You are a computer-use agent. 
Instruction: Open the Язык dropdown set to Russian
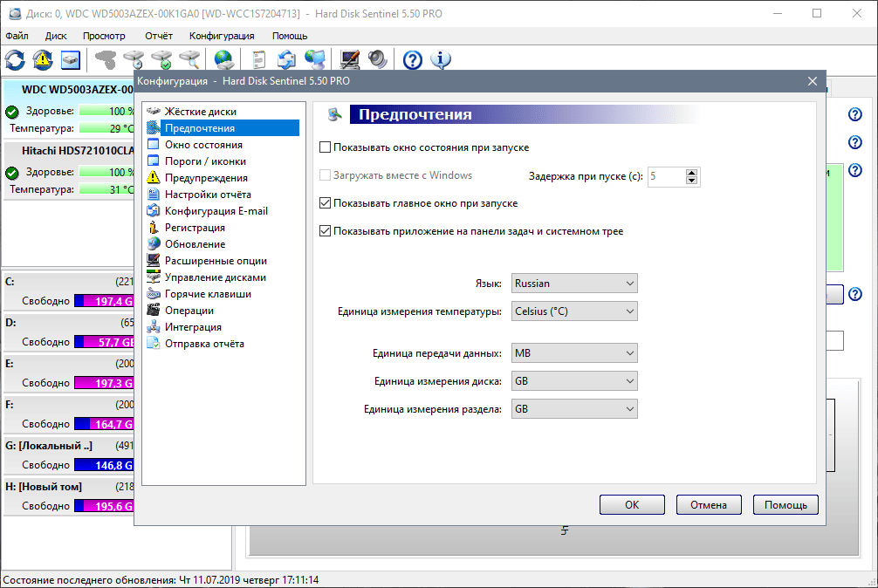[573, 284]
